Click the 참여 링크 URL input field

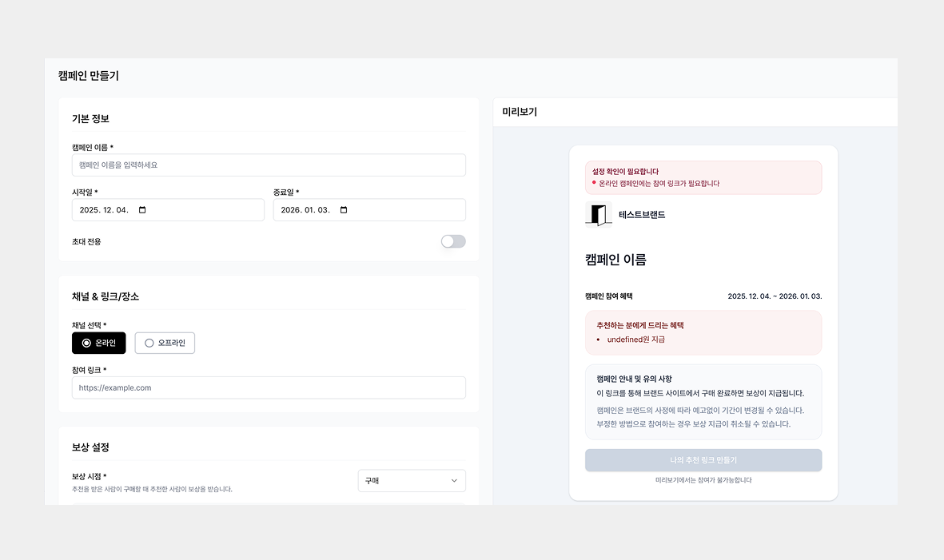[269, 387]
